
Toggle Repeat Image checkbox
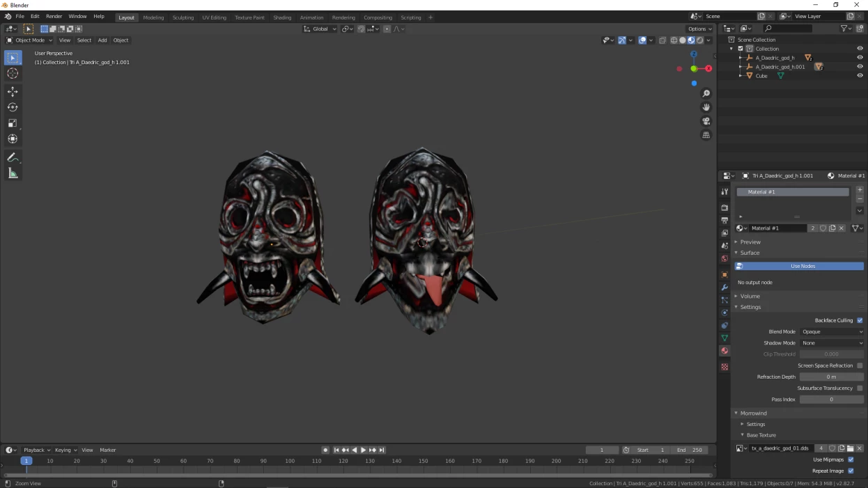(851, 471)
